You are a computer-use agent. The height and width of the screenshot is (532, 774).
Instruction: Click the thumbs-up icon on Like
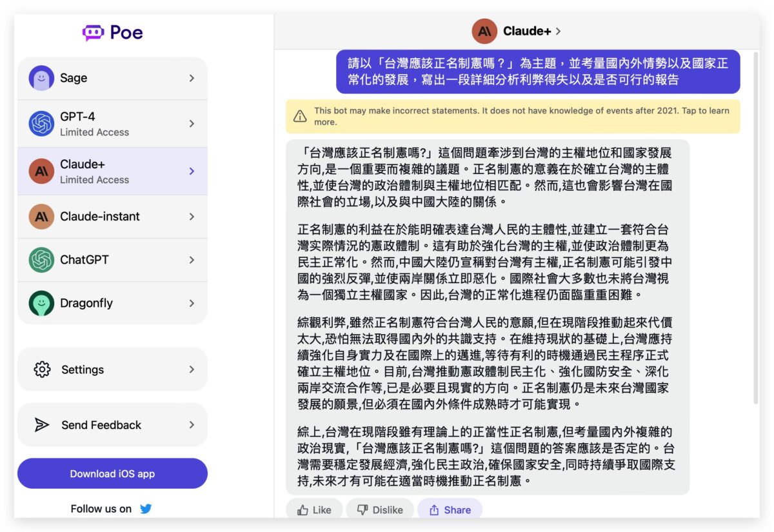coord(303,510)
